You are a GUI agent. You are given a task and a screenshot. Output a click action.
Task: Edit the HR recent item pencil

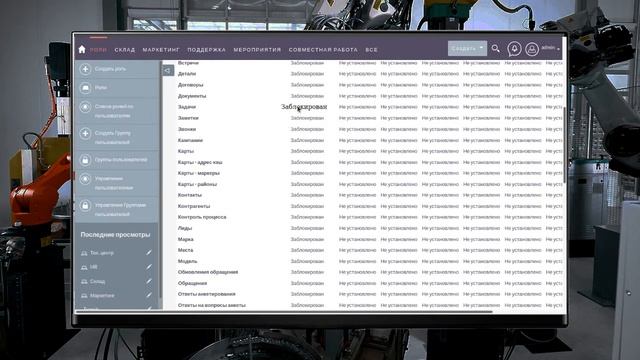[149, 267]
